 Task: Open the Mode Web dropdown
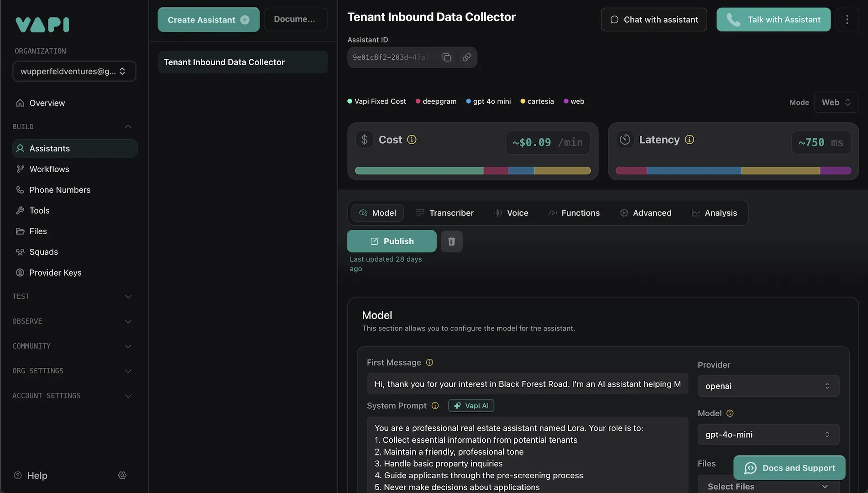836,102
